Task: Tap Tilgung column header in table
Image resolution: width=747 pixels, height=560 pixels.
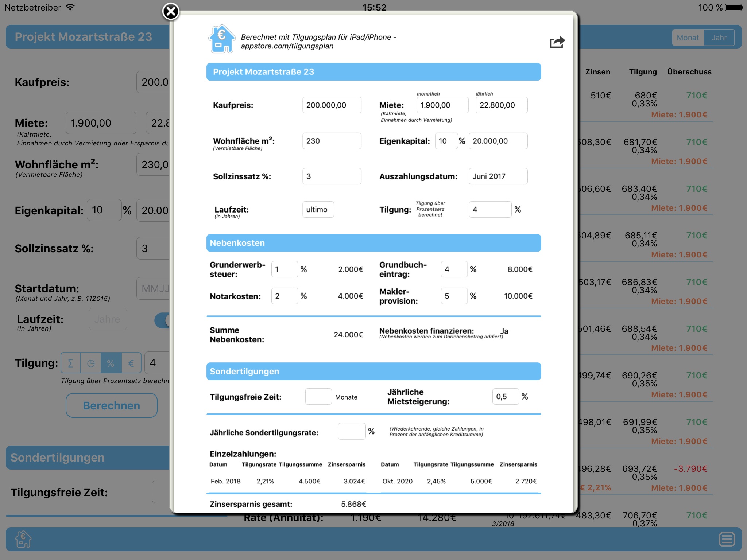Action: coord(643,72)
